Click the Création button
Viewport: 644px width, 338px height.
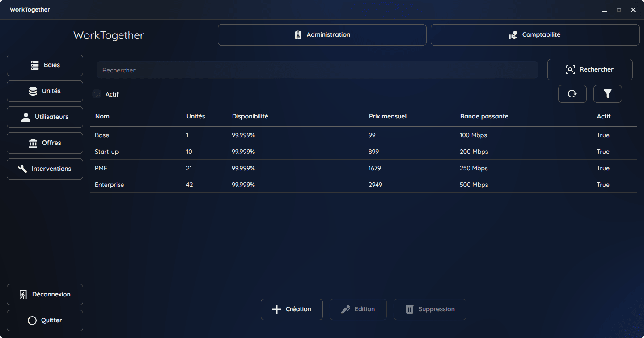292,309
